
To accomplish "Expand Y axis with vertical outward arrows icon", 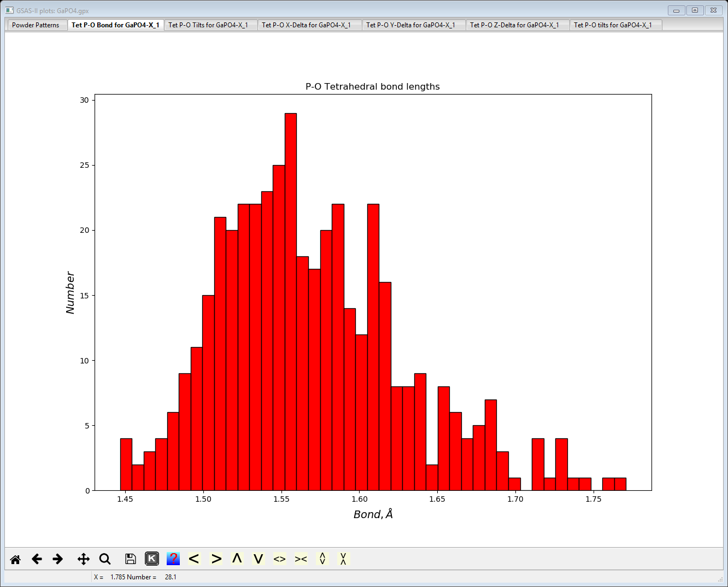I will coord(322,559).
